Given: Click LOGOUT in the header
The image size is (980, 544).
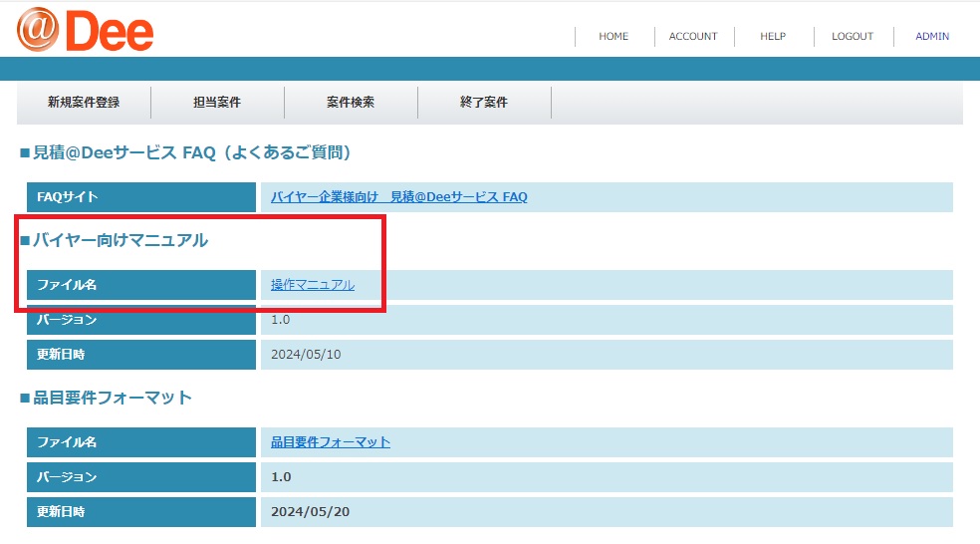Looking at the screenshot, I should click(x=852, y=36).
